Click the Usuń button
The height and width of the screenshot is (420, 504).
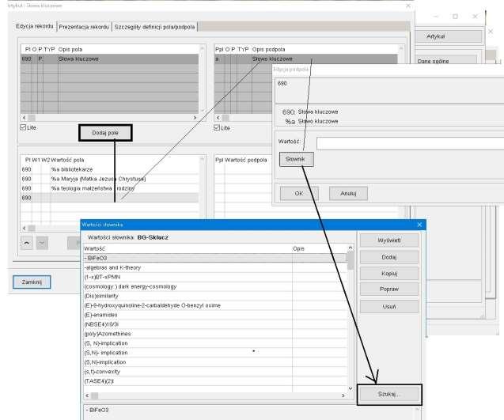(x=389, y=306)
